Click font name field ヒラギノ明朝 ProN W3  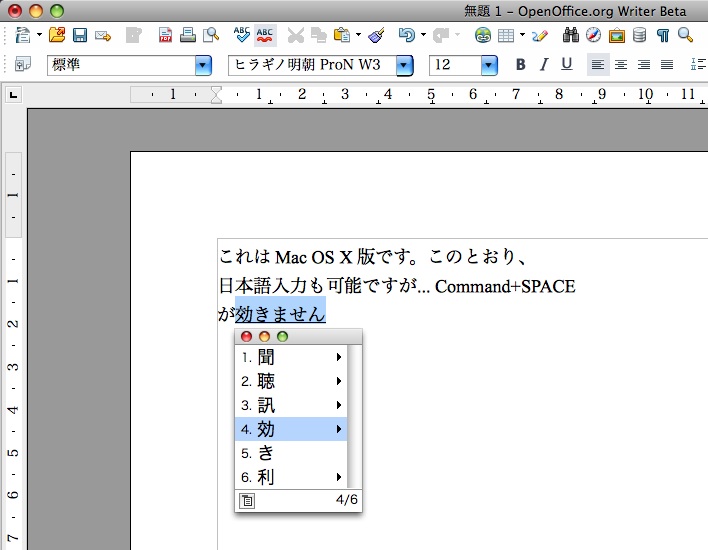pos(312,65)
